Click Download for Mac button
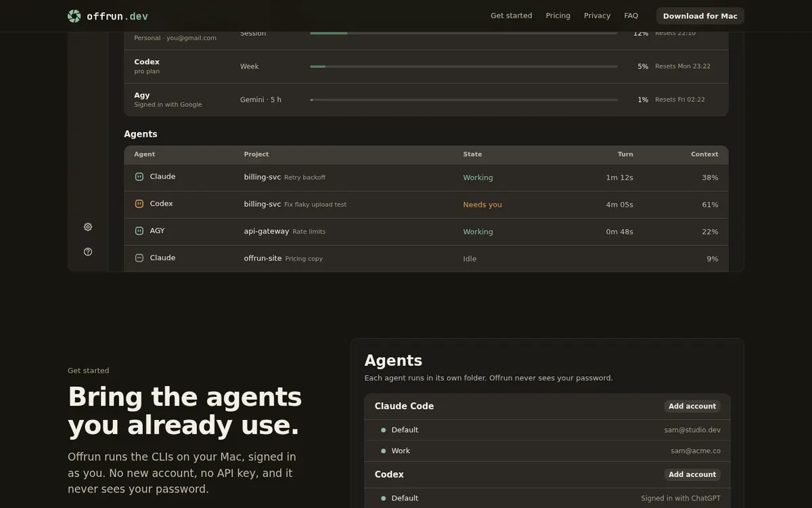This screenshot has height=508, width=812. click(700, 16)
